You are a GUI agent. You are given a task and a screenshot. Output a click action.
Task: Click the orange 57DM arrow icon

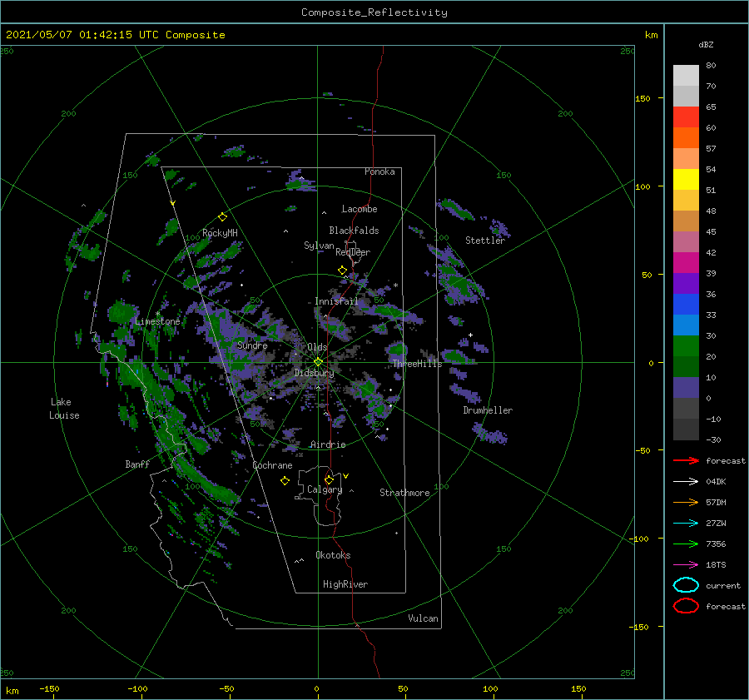click(686, 502)
